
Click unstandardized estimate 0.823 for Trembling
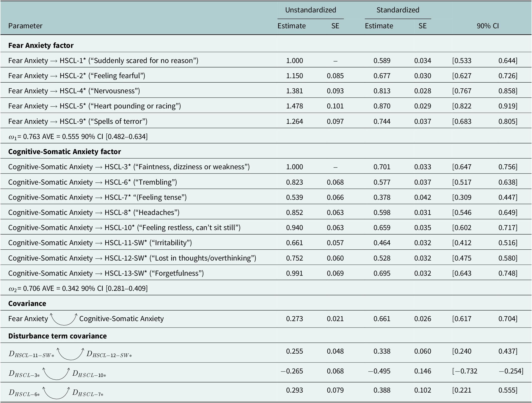click(295, 182)
